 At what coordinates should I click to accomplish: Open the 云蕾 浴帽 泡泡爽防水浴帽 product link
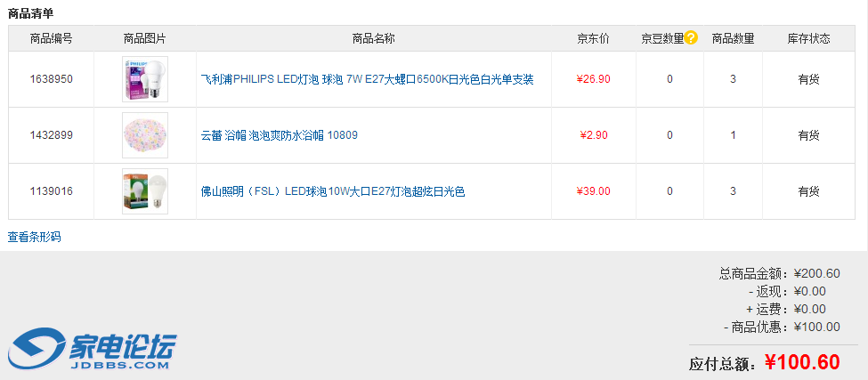point(279,135)
